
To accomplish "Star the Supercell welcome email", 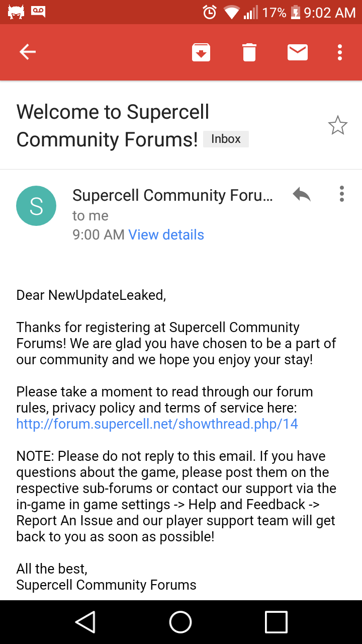I will 338,125.
